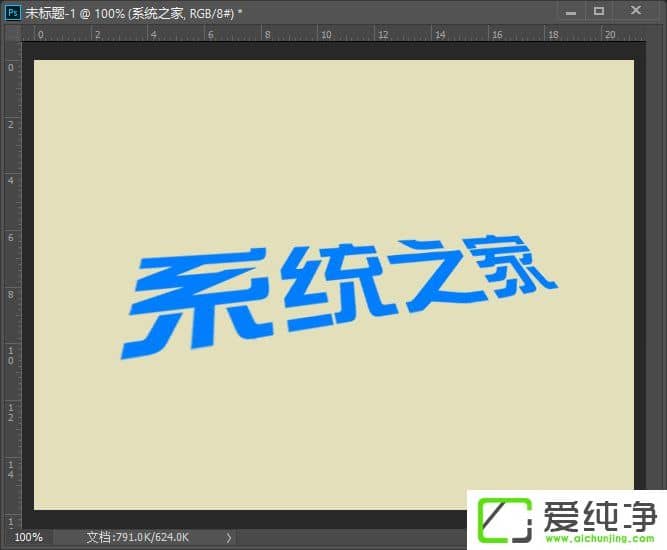Viewport: 667px width, 550px height.
Task: Maximize the 未标题-1 document window
Action: coord(599,11)
